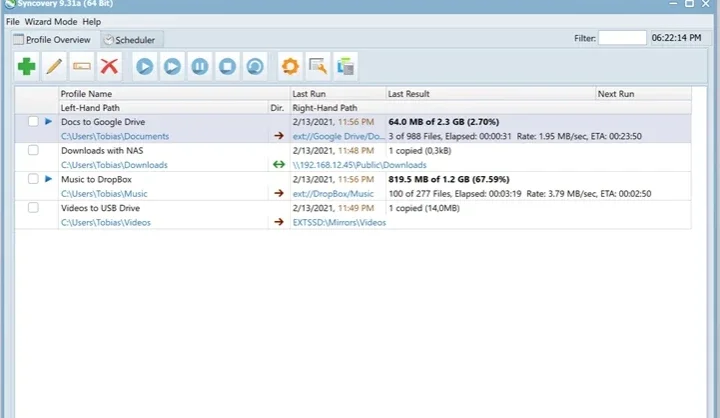Select the 'Videos to USB Drive' profile name
This screenshot has width=720, height=418.
[100, 208]
